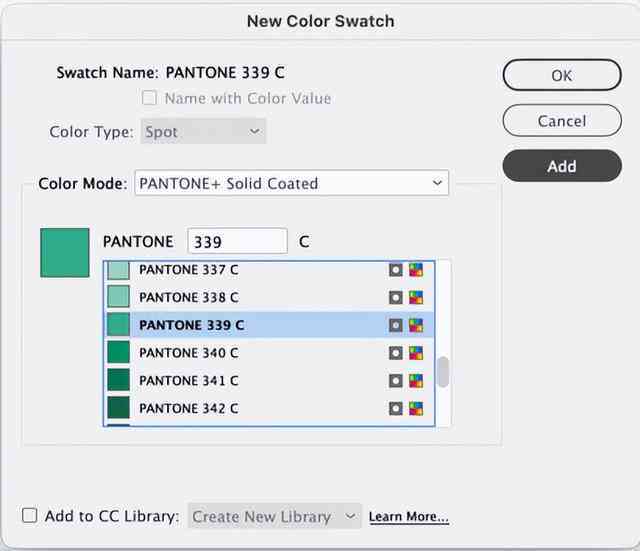Click spot color icon for PANTONE 340 C
The image size is (640, 551).
click(x=396, y=353)
